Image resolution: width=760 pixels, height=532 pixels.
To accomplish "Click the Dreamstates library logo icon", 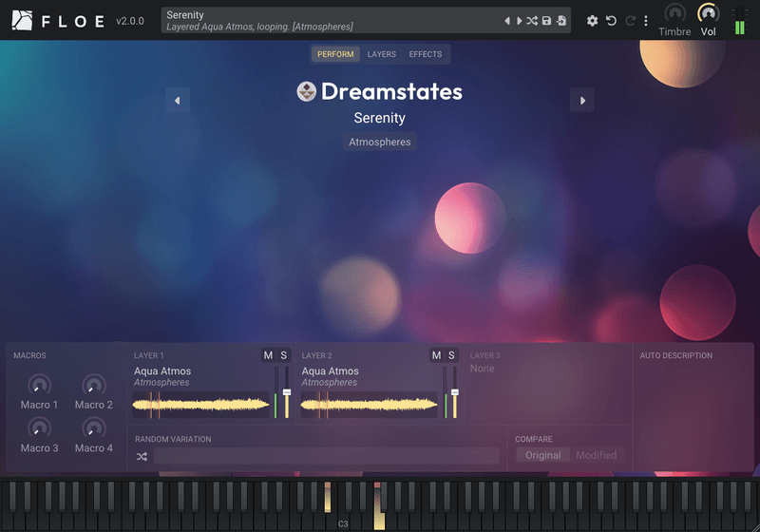I will (x=306, y=91).
